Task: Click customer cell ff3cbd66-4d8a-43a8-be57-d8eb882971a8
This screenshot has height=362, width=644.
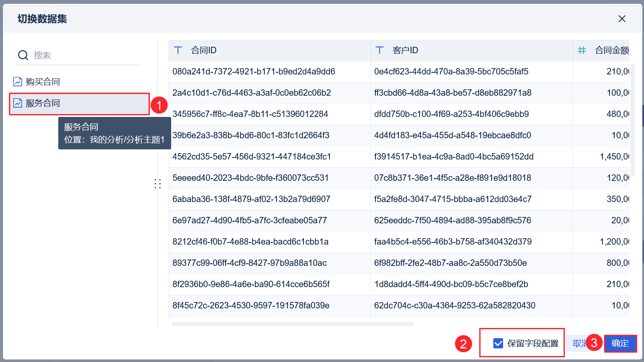Action: point(472,93)
